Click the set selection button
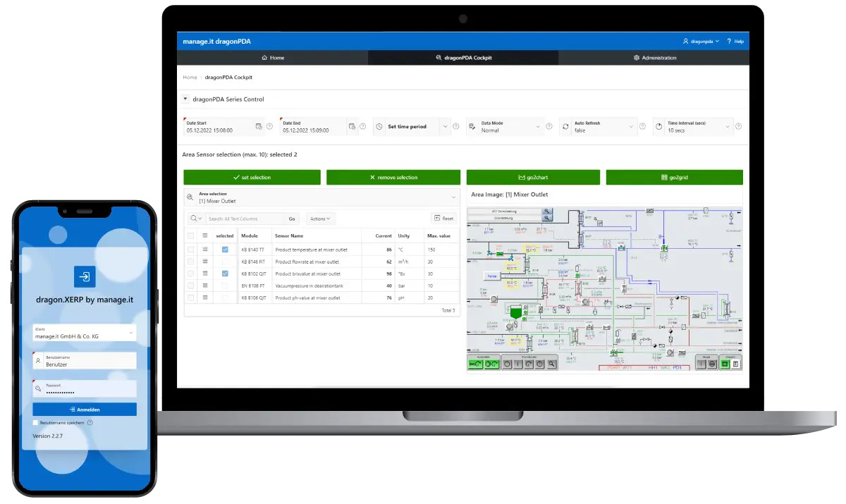 (x=252, y=178)
